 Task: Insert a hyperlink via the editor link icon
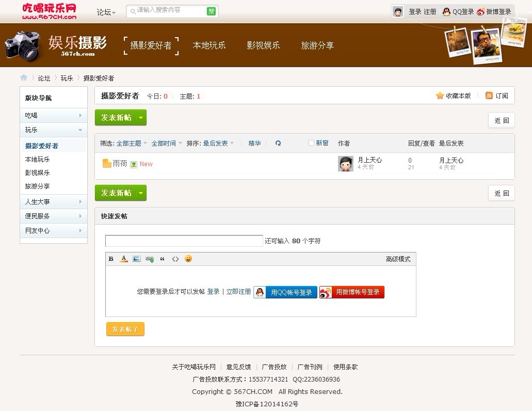point(150,259)
